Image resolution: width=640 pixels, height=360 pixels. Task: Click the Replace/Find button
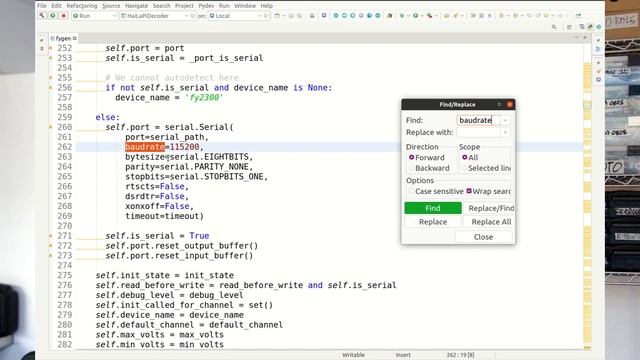pos(489,208)
